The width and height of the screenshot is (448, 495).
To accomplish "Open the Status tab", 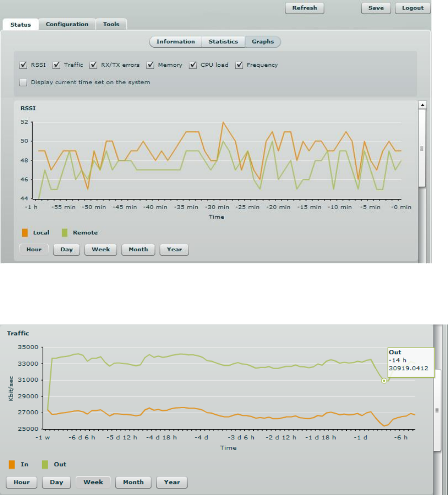I will (x=21, y=25).
